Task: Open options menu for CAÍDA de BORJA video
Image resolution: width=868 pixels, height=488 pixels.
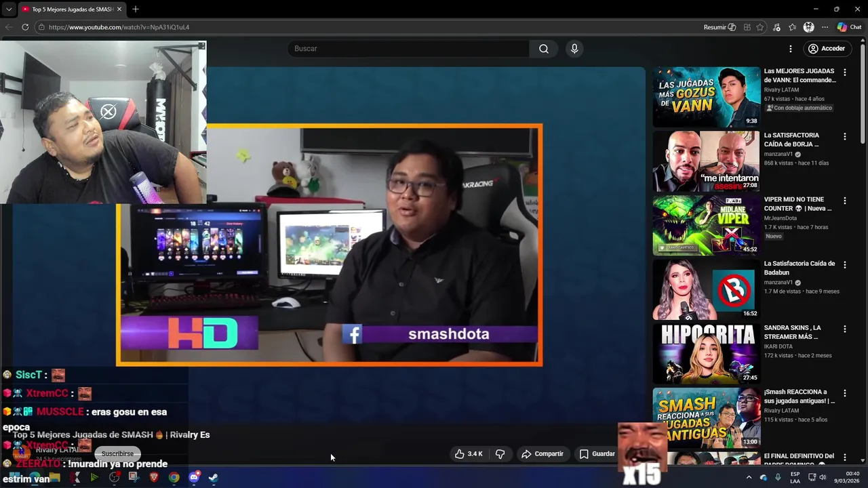Action: (x=845, y=136)
